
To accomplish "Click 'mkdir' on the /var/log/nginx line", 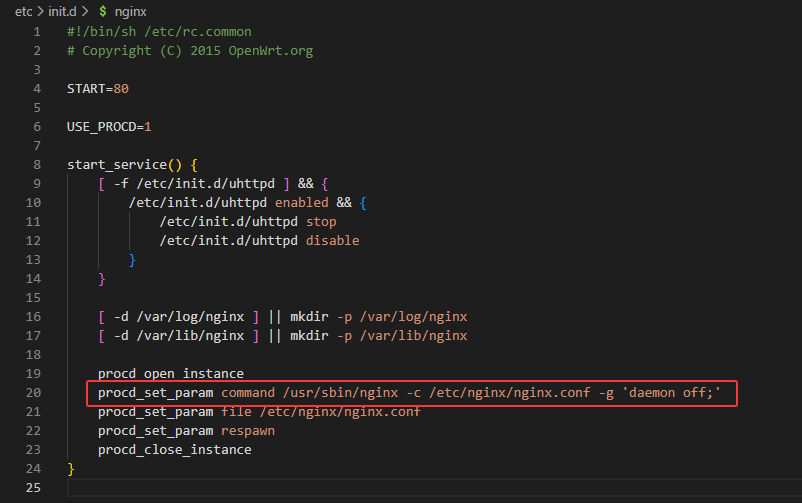I will [309, 317].
